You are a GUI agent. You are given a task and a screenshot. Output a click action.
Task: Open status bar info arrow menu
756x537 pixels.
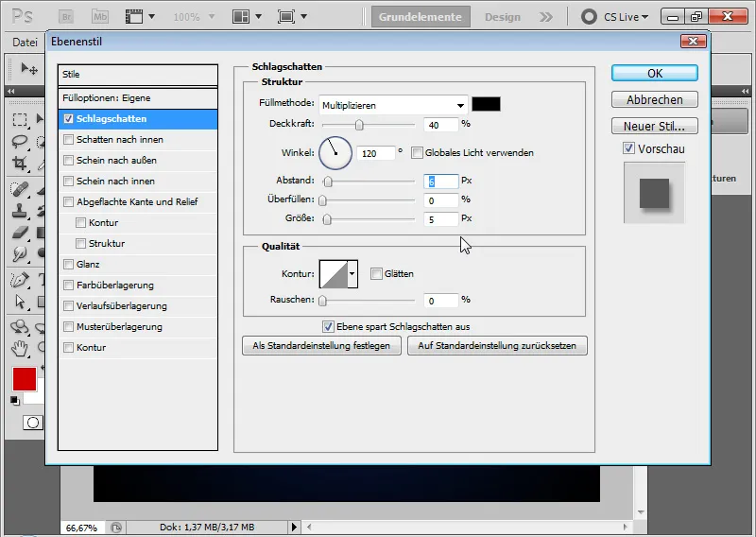coord(294,527)
